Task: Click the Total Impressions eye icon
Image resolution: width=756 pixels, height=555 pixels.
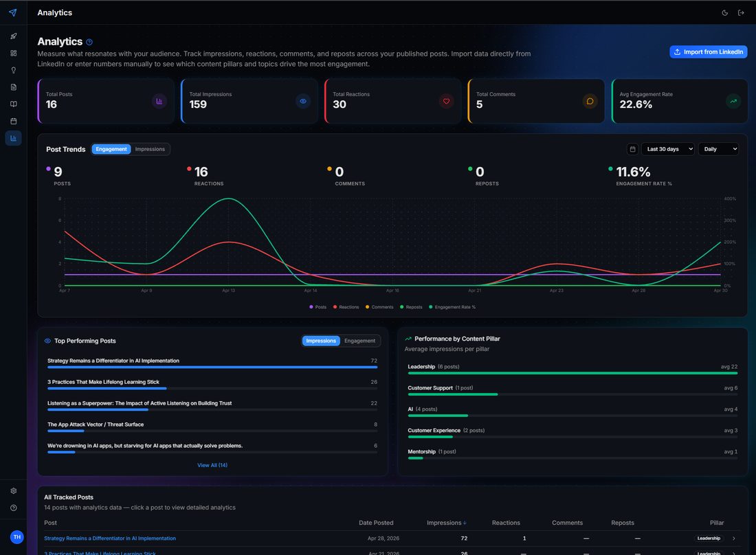Action: (x=303, y=101)
